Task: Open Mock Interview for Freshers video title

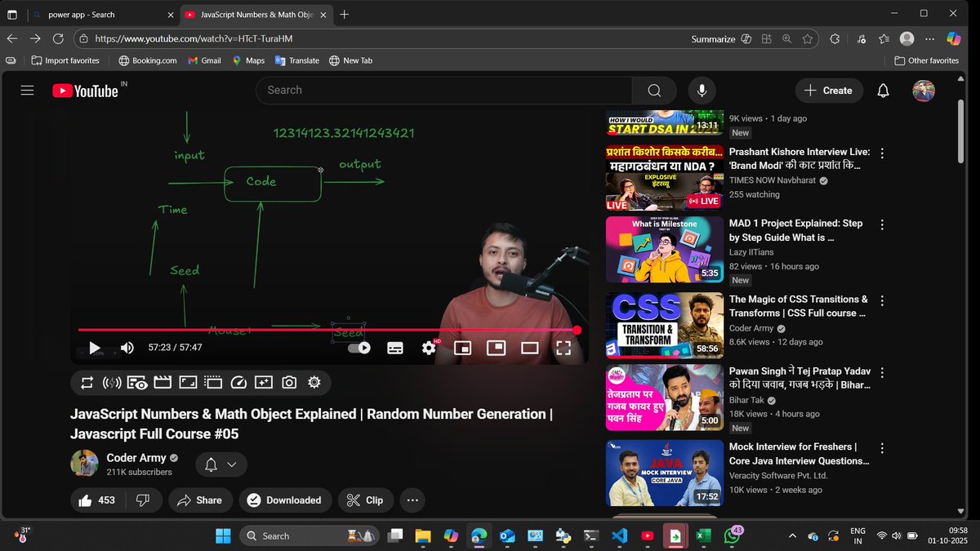Action: pyautogui.click(x=799, y=454)
